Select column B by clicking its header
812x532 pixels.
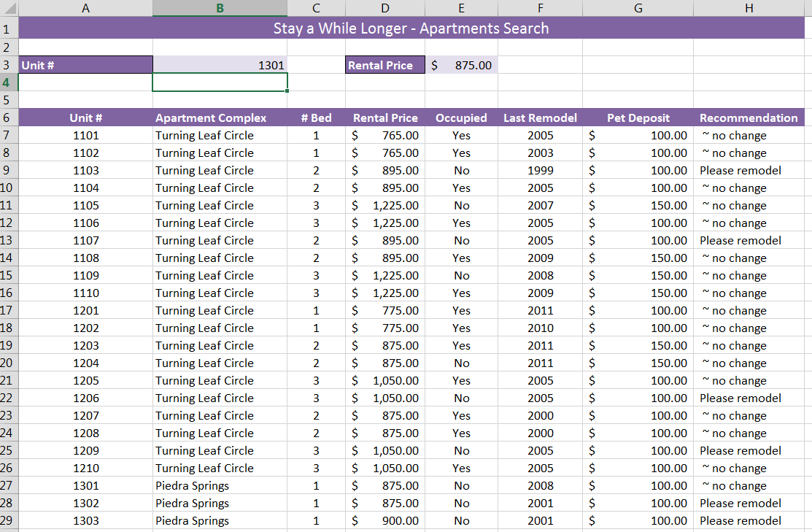click(219, 7)
